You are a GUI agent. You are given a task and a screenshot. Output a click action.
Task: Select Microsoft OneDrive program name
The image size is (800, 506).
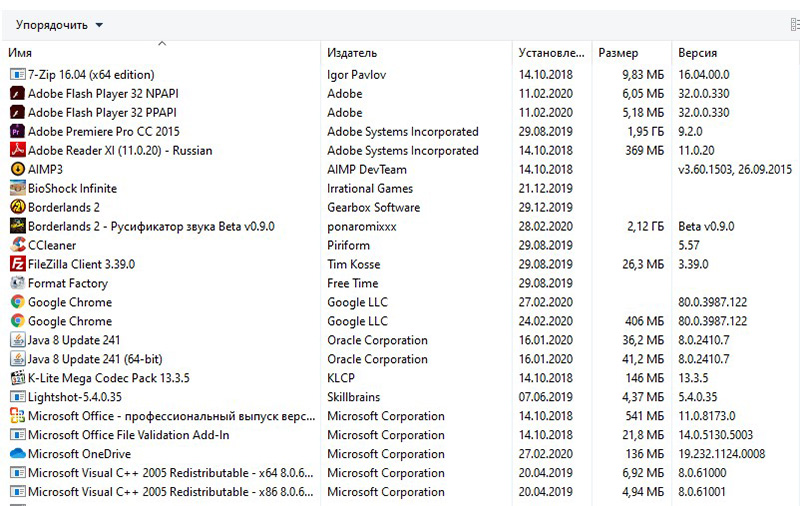tap(79, 454)
